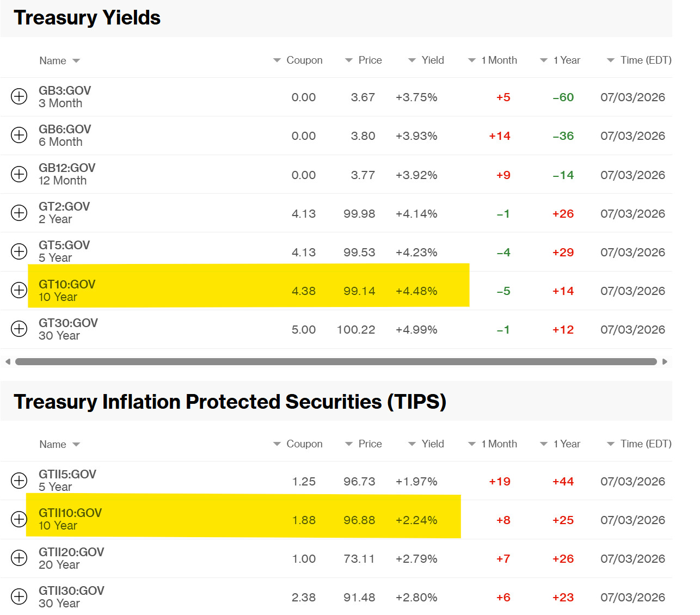The width and height of the screenshot is (700, 615).
Task: Click the scrollbar left arrow
Action: (x=8, y=361)
